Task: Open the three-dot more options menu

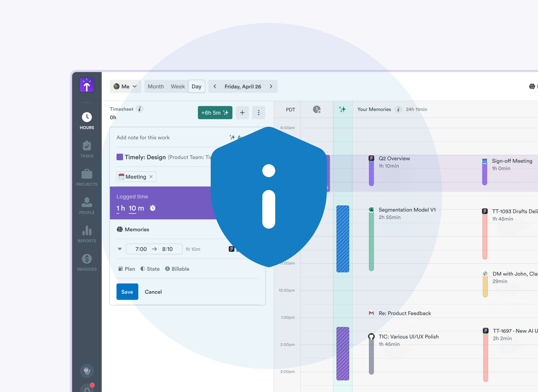Action: tap(258, 113)
